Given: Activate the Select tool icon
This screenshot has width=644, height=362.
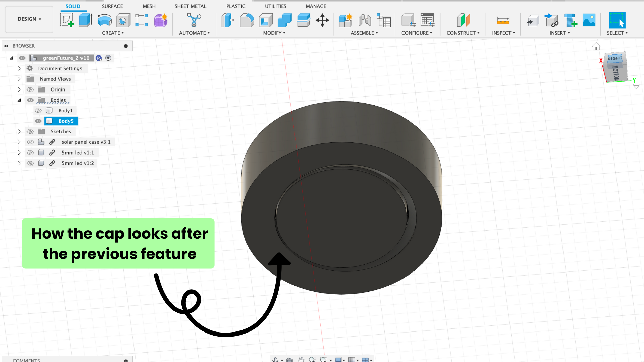Looking at the screenshot, I should 617,20.
